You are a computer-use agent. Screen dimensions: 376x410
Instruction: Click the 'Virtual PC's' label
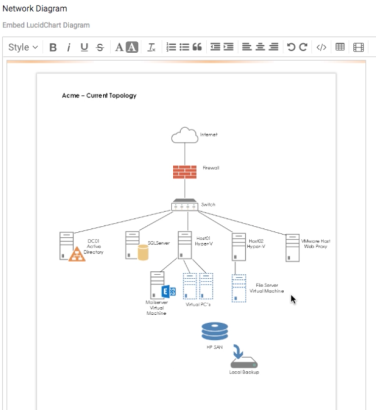coord(198,305)
